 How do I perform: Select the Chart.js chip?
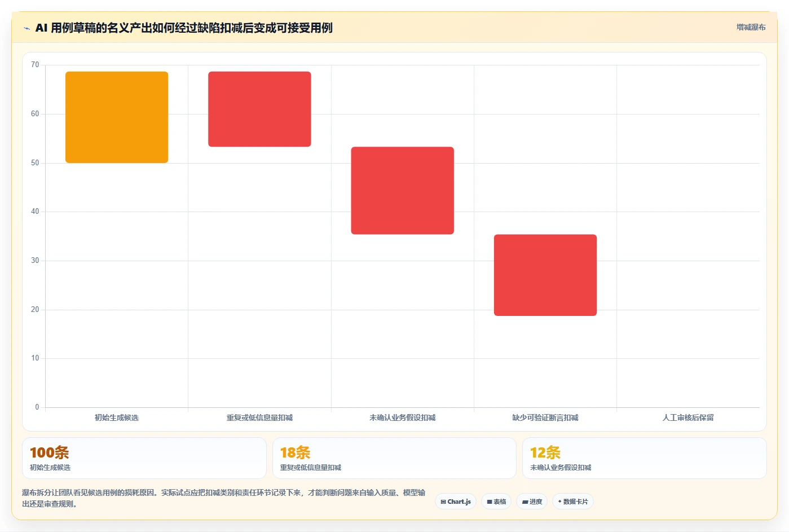(x=456, y=502)
